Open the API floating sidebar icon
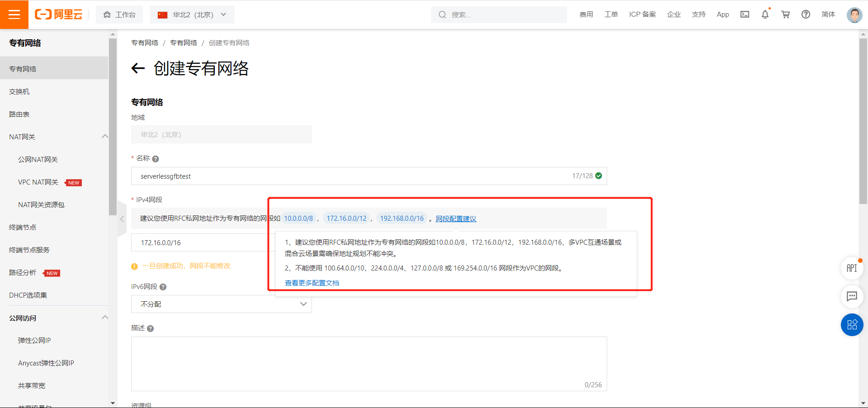868x408 pixels. click(852, 268)
